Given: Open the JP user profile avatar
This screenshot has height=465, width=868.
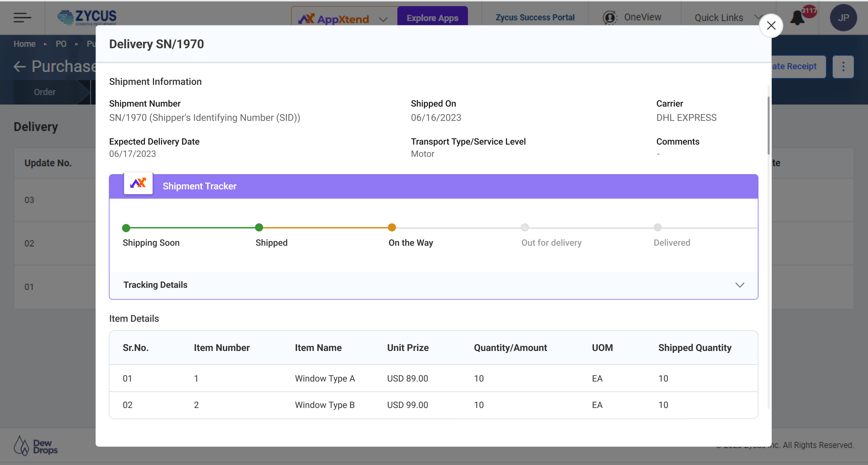Looking at the screenshot, I should tap(843, 18).
